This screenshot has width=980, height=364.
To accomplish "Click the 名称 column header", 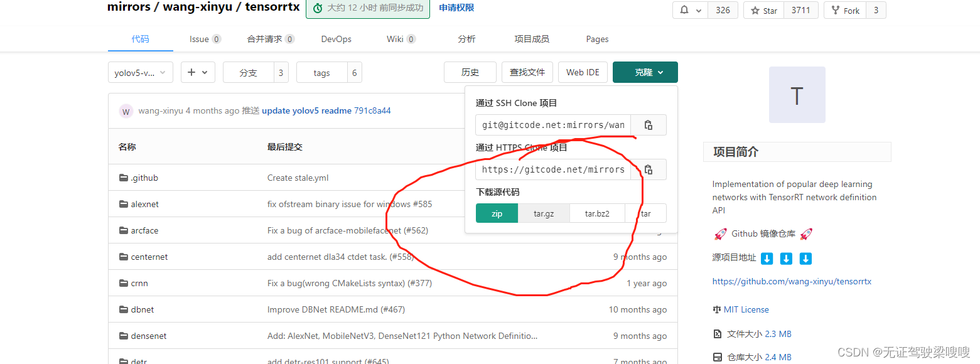I will click(x=127, y=147).
